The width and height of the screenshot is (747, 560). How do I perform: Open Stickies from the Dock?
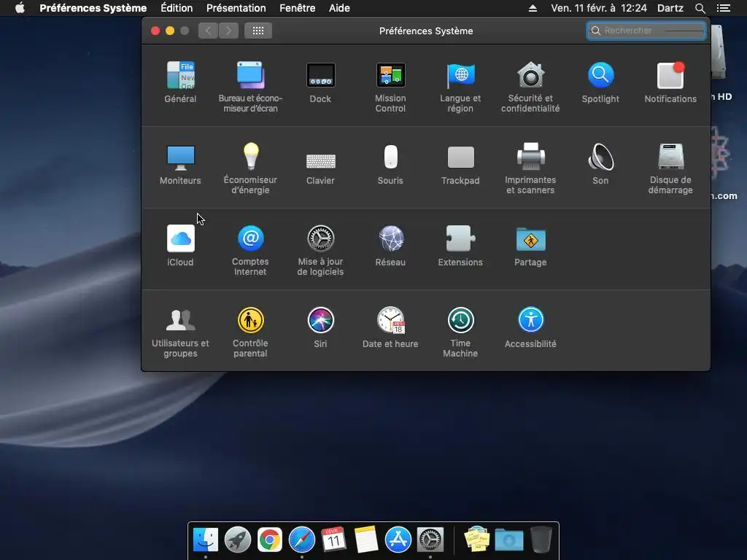click(x=477, y=540)
